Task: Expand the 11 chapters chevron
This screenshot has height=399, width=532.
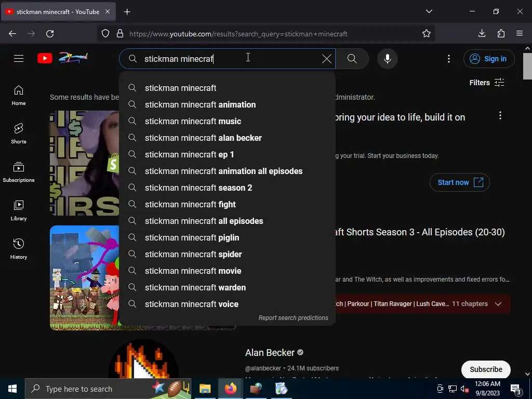Action: click(498, 304)
